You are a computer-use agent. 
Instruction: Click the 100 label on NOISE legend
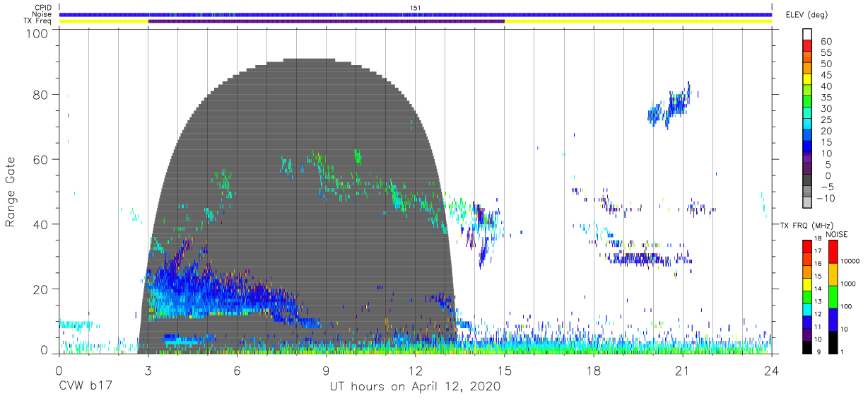coord(845,307)
